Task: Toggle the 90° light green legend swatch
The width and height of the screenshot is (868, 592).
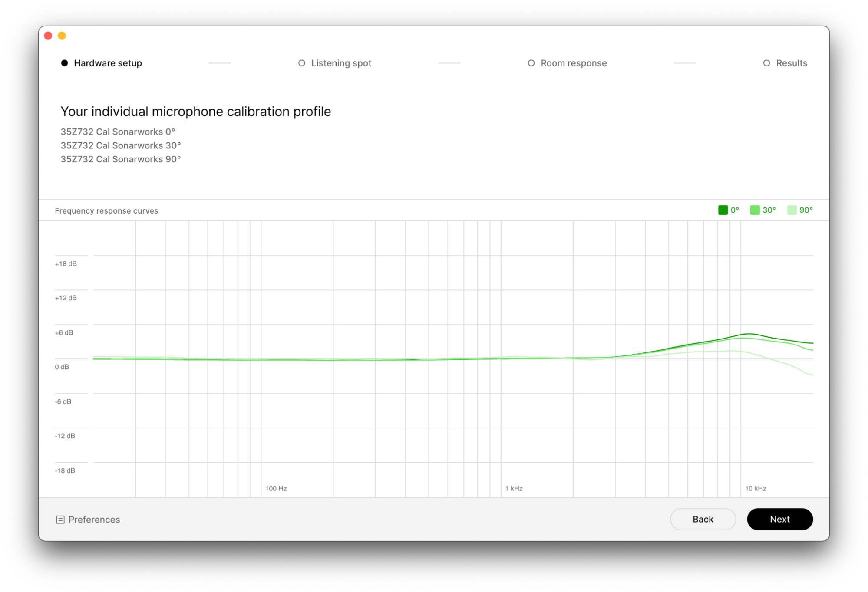Action: click(x=792, y=210)
